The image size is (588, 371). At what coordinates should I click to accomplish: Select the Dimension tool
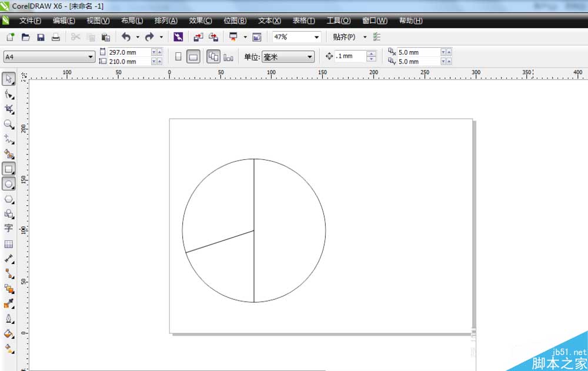9,259
